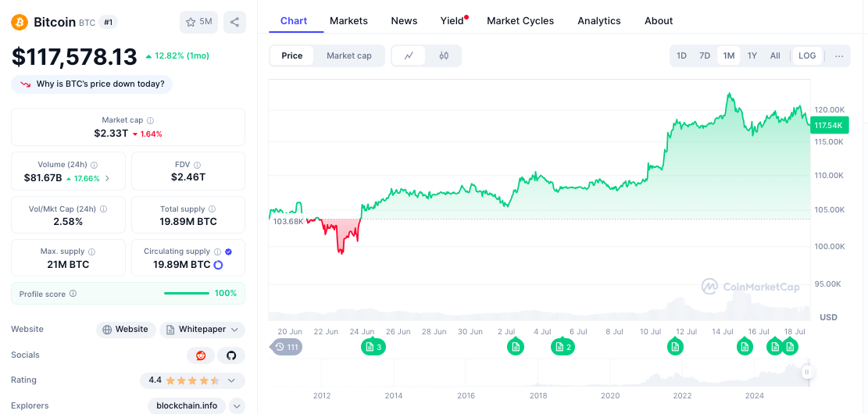The width and height of the screenshot is (868, 414).
Task: Expand the rating 4.4 dropdown
Action: tap(231, 380)
